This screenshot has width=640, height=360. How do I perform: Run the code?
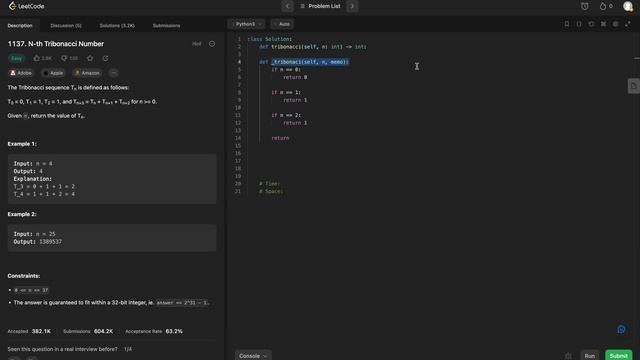click(x=589, y=356)
